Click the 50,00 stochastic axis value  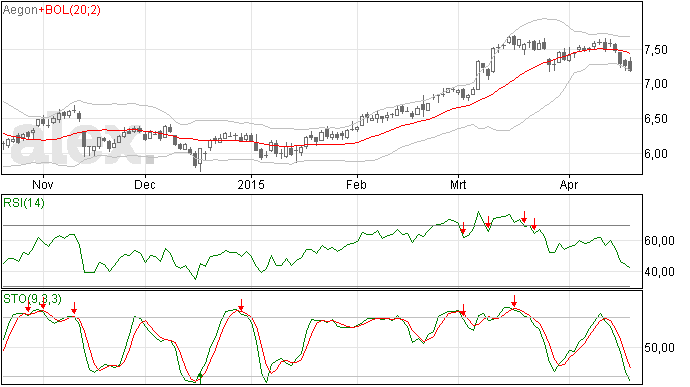(x=659, y=348)
